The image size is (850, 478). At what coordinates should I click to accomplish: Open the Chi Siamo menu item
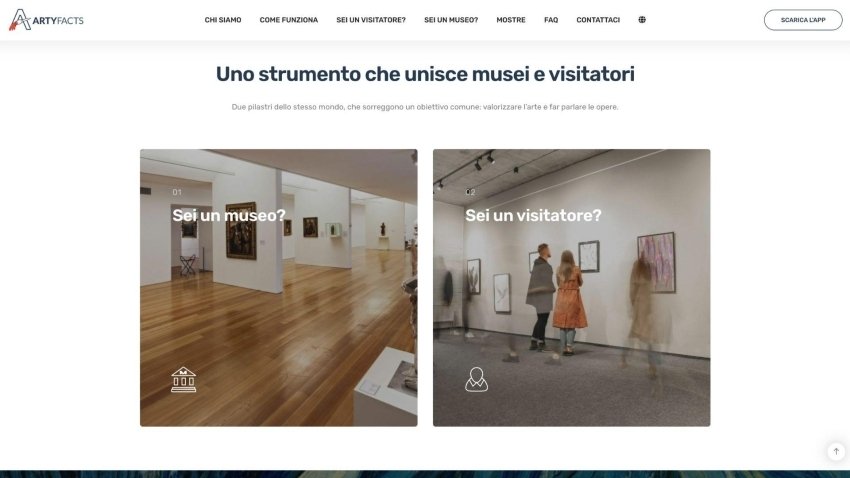(223, 20)
